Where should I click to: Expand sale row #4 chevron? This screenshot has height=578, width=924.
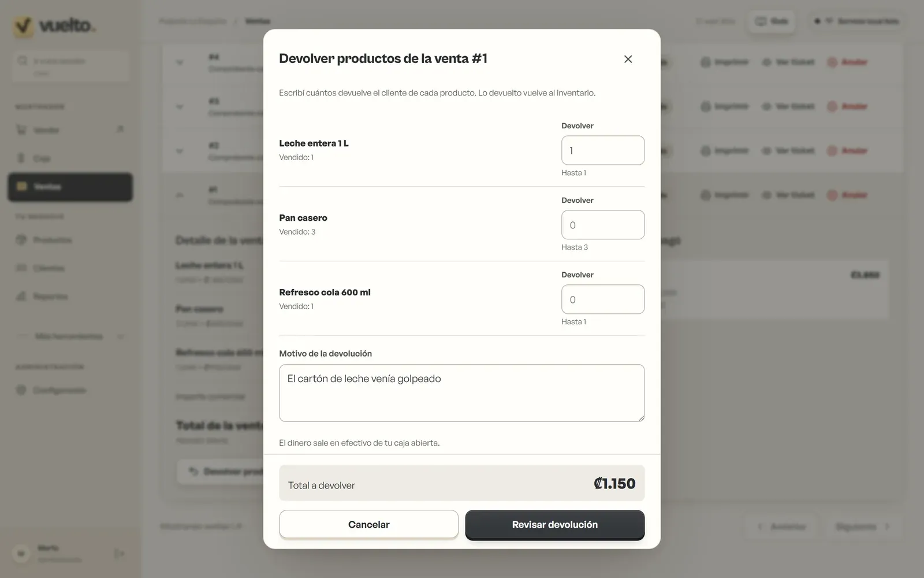180,62
